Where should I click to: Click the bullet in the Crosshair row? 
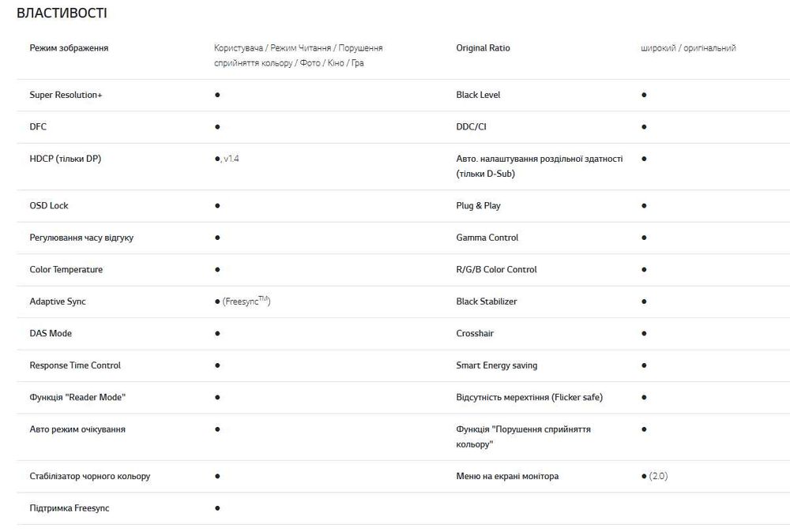click(644, 333)
